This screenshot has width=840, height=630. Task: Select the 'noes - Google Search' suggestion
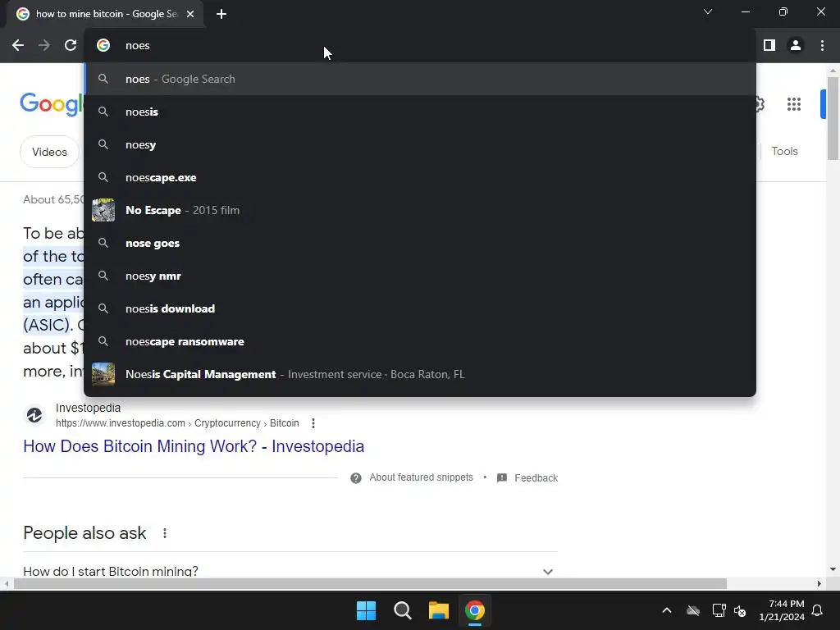(420, 79)
